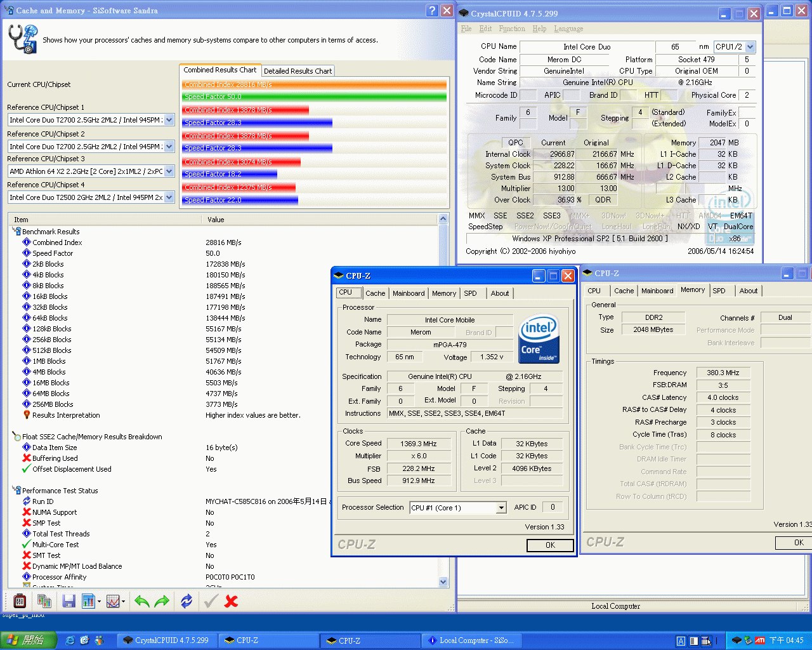Click the Run ID icon in Performance Test Status
The width and height of the screenshot is (812, 650).
(27, 501)
